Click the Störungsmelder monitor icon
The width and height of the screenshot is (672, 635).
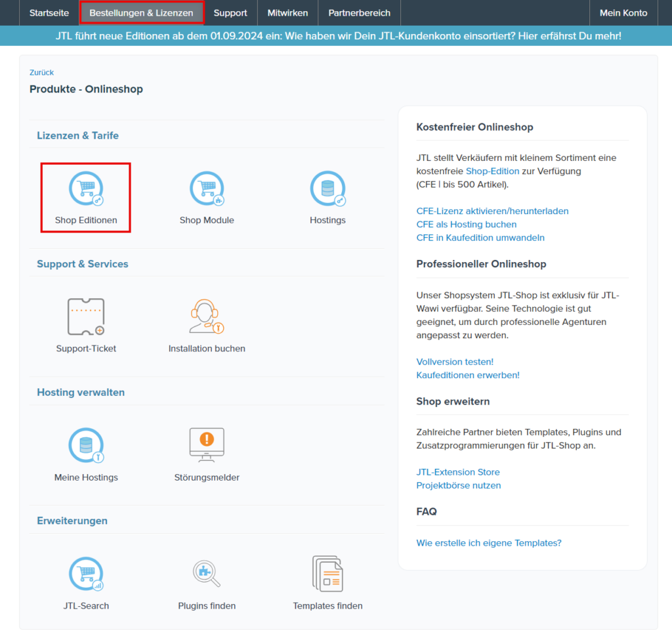coord(207,445)
